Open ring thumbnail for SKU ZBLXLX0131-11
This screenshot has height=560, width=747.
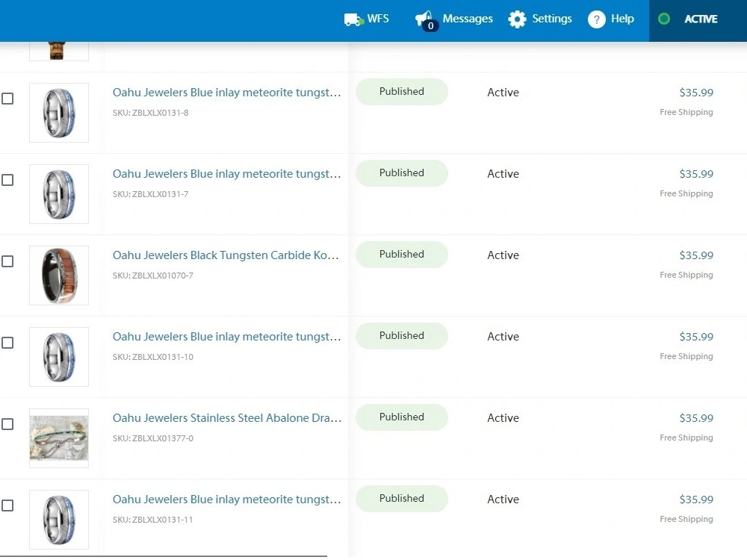click(x=59, y=520)
